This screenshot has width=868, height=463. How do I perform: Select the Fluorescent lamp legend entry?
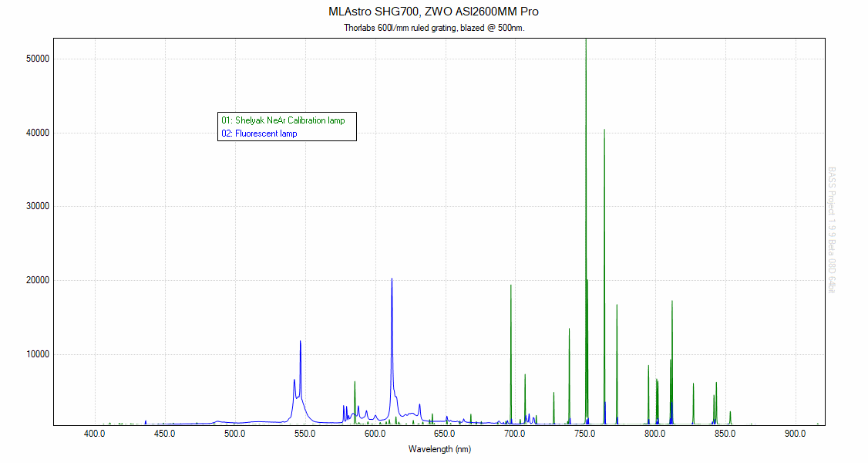point(259,133)
